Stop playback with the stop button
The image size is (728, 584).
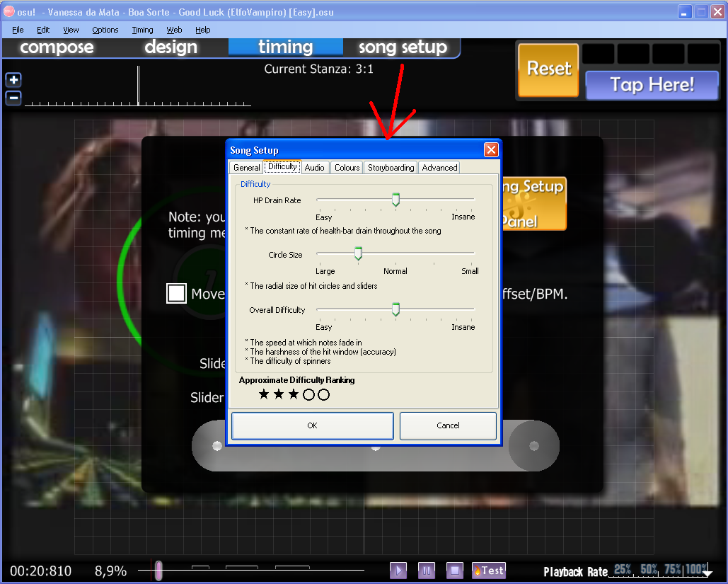454,570
